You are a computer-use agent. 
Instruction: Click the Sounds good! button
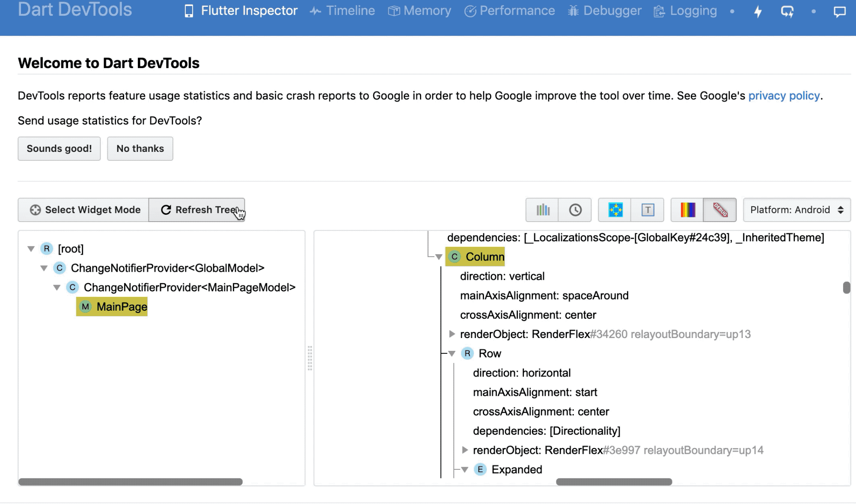[x=59, y=148]
